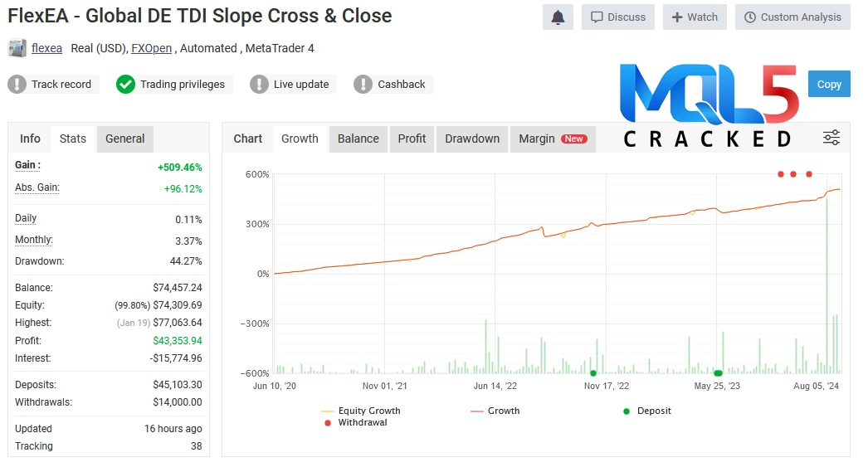This screenshot has width=868, height=472.
Task: Click the Abs. Gain label
Action: pos(37,187)
